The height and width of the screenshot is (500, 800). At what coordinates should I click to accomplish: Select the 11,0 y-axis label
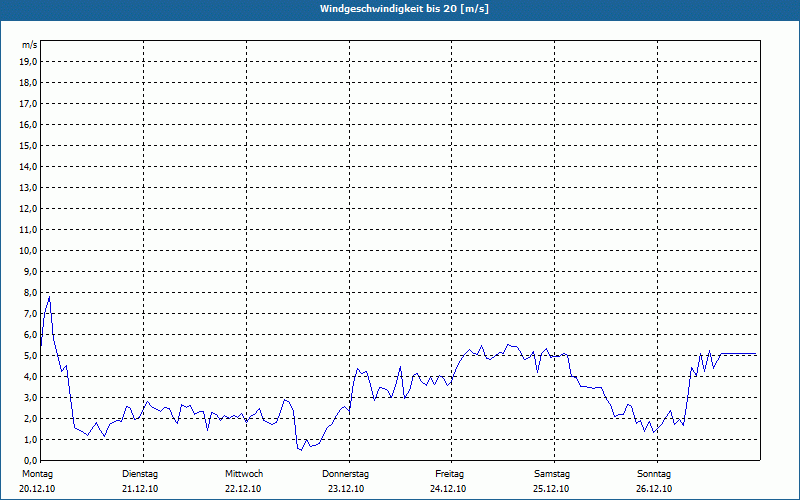click(28, 230)
